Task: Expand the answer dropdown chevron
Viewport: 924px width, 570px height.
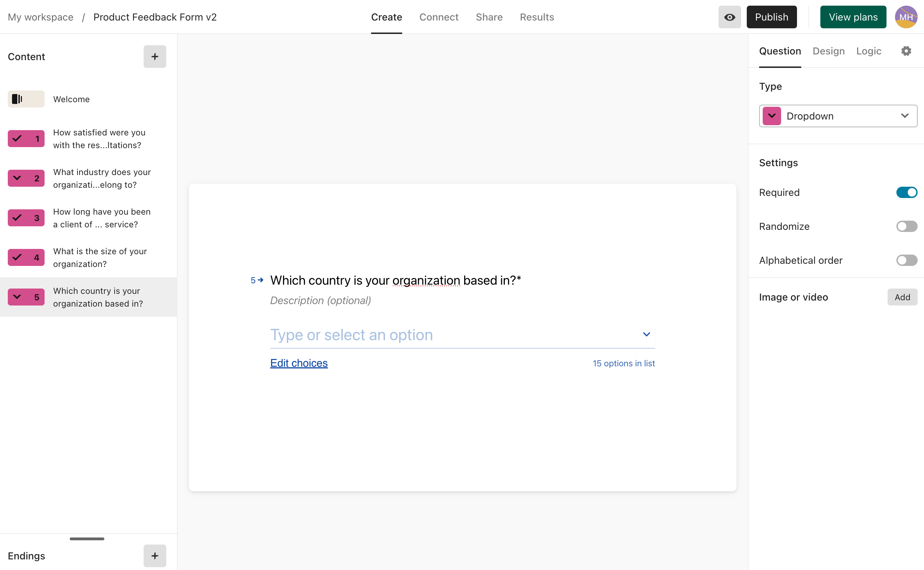Action: coord(646,335)
